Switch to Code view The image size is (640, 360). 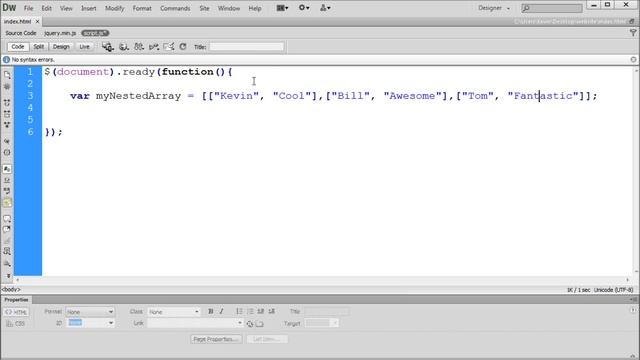click(x=18, y=47)
